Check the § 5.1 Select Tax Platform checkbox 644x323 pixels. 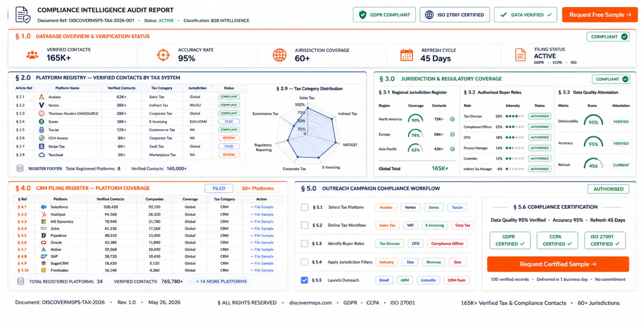coord(305,207)
